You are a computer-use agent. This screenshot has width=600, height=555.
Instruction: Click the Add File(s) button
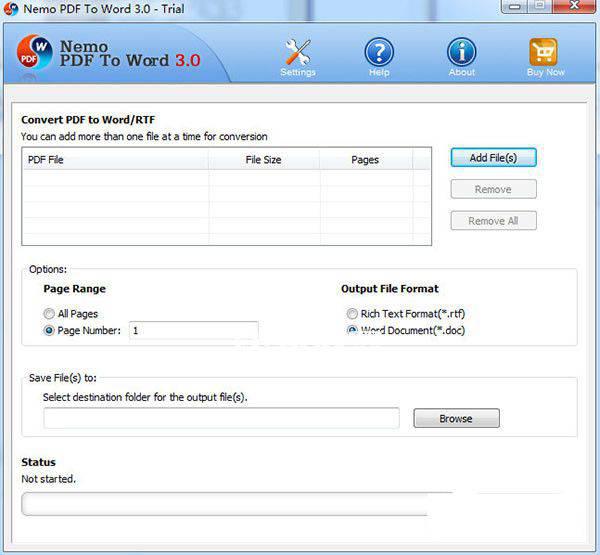pyautogui.click(x=494, y=157)
